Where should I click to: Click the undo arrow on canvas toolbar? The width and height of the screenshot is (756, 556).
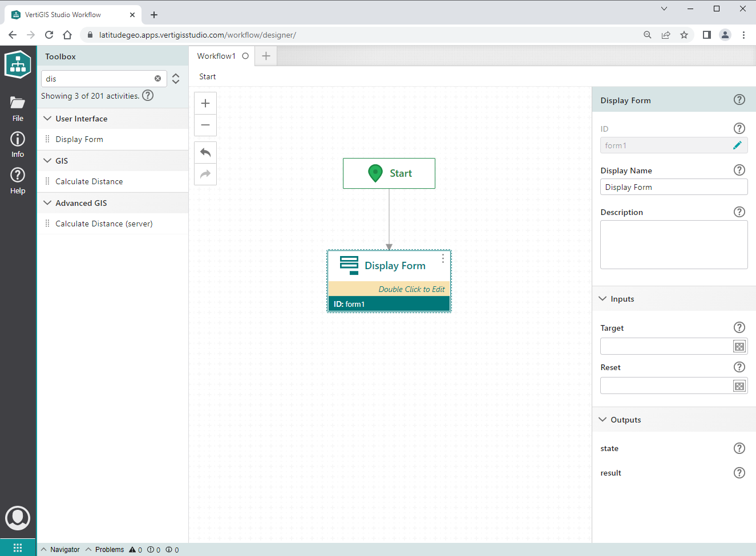coord(205,152)
